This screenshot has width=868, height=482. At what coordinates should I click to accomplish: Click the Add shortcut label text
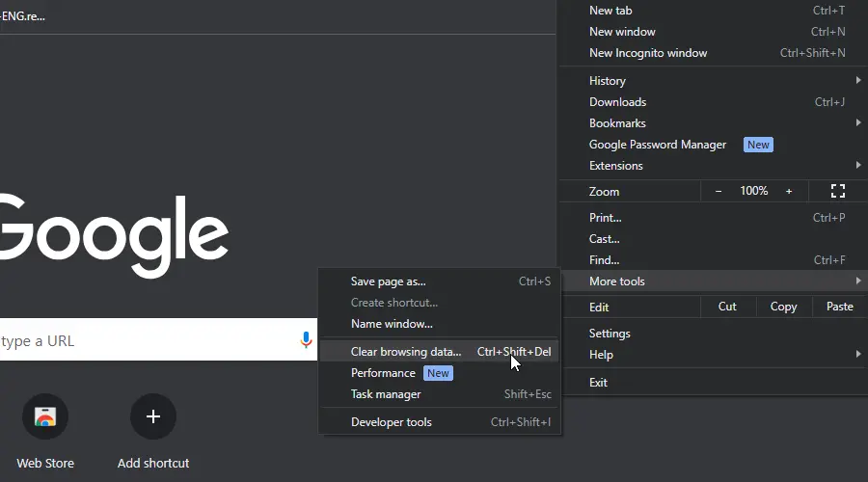[x=153, y=463]
